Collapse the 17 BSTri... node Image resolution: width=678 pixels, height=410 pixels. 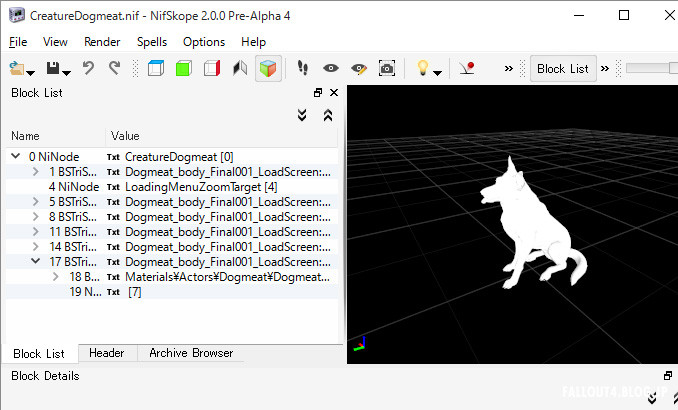pyautogui.click(x=35, y=261)
